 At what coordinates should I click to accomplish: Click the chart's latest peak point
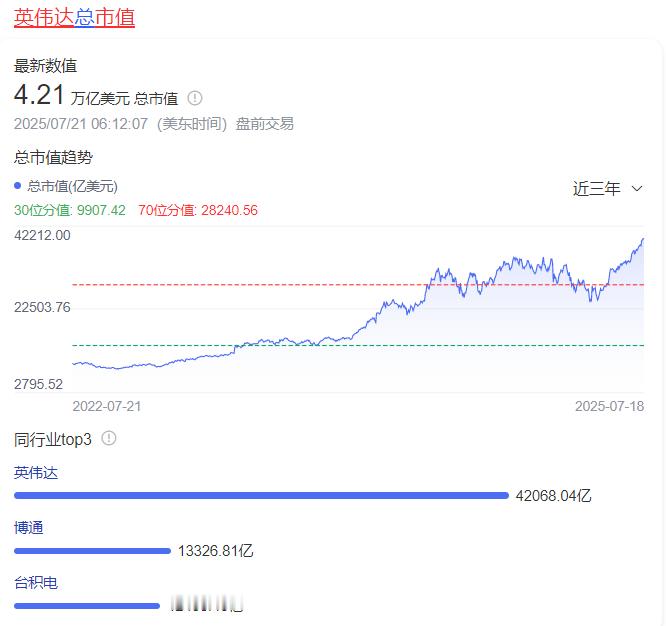coord(643,240)
